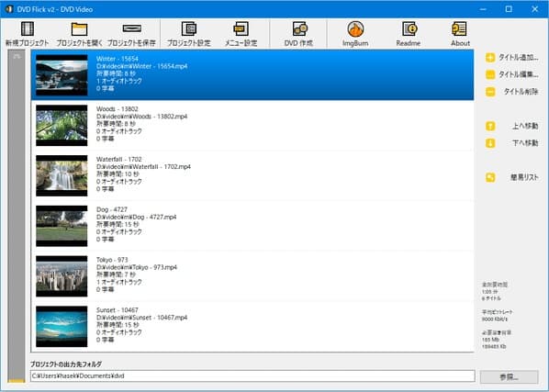Click the 下へ移動 label
The image size is (549, 392).
[525, 143]
